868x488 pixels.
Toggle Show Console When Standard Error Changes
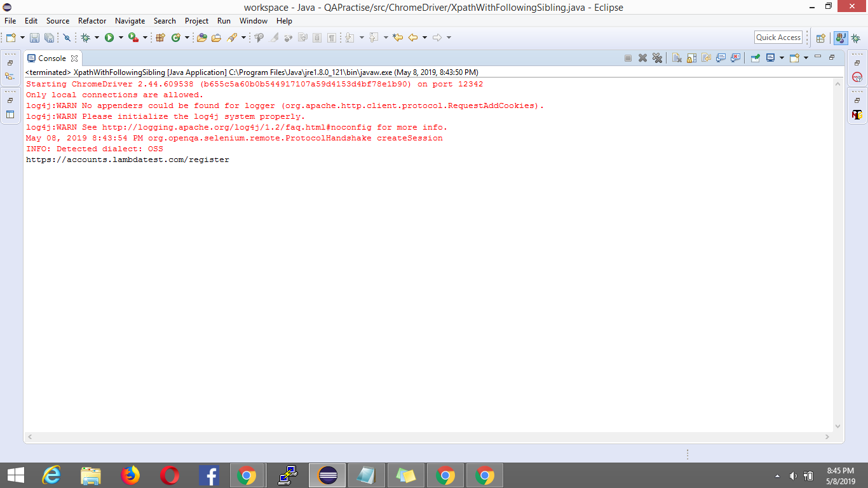click(x=735, y=57)
